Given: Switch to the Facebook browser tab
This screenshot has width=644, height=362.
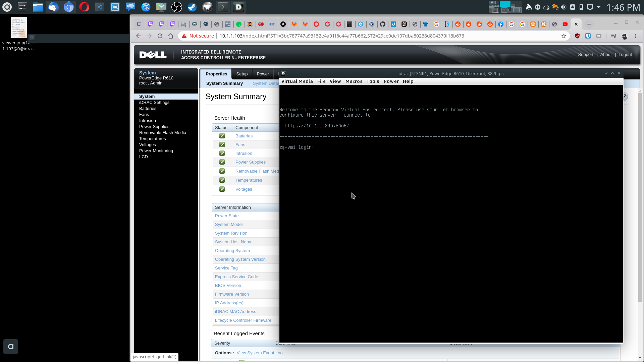Looking at the screenshot, I should click(x=501, y=24).
